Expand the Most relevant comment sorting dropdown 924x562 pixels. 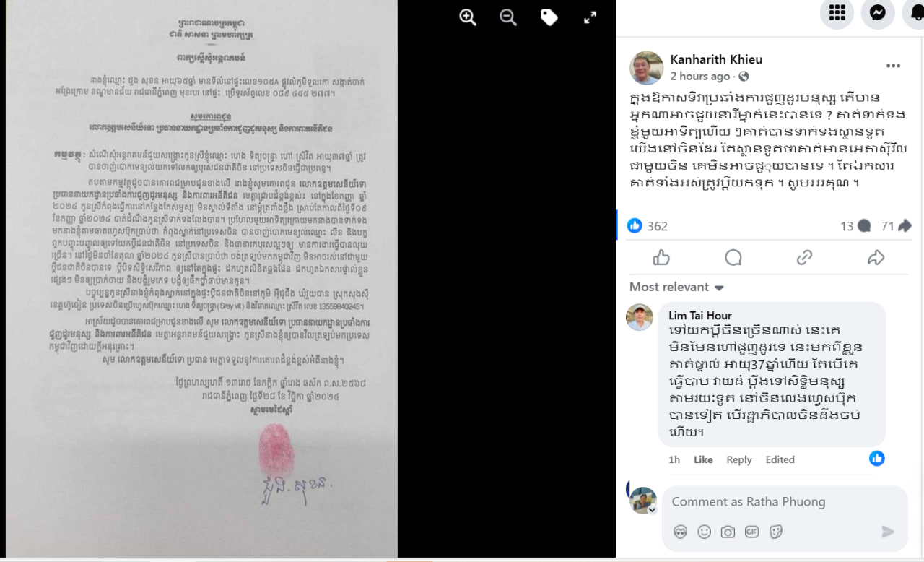(x=676, y=287)
